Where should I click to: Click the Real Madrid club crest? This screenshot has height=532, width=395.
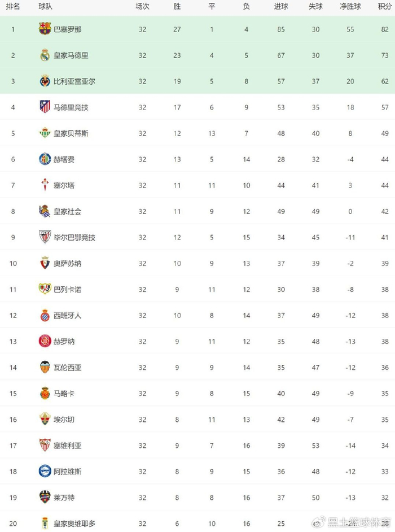[x=45, y=55]
